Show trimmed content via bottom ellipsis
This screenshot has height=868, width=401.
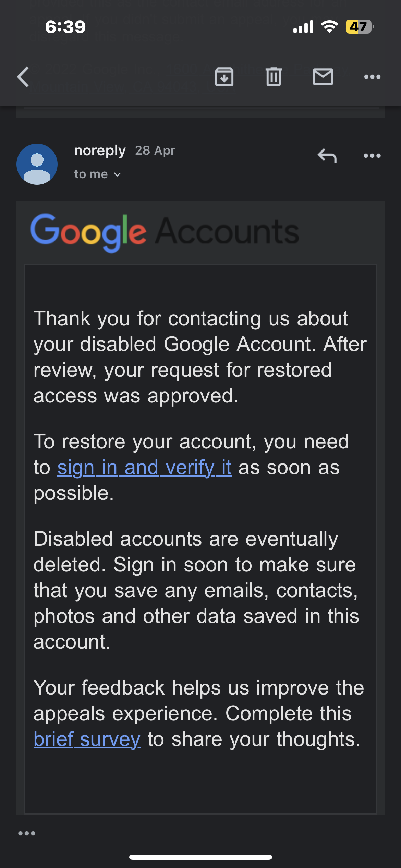27,833
